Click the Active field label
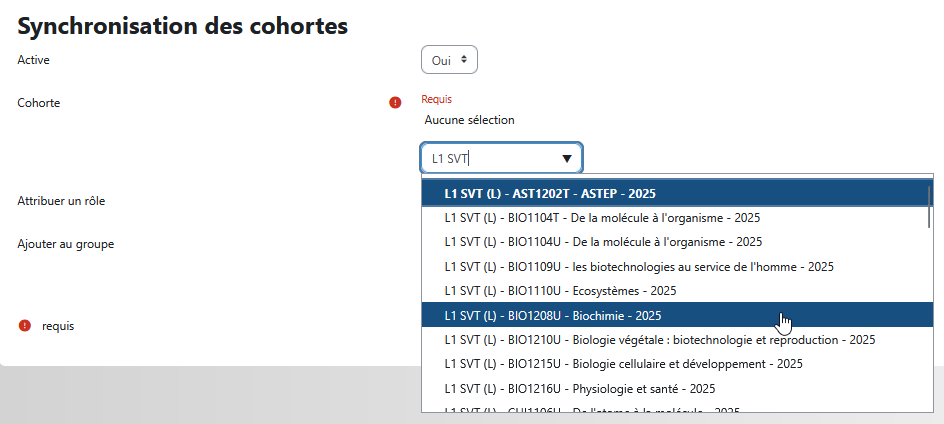The image size is (944, 424). coord(34,60)
